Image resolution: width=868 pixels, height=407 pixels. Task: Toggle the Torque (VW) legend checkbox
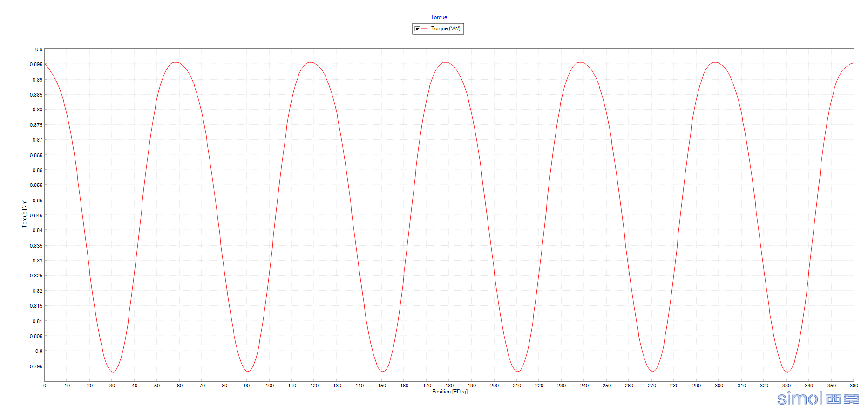coord(417,28)
